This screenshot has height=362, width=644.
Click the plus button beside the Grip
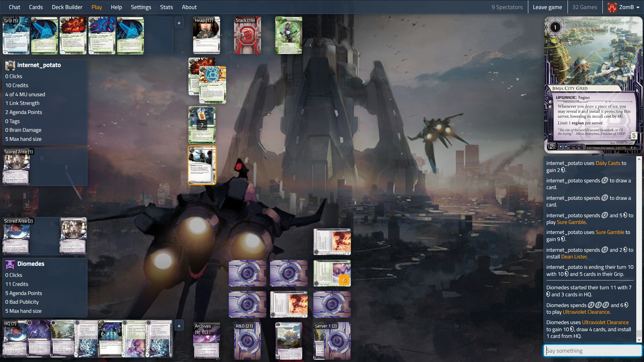[179, 23]
